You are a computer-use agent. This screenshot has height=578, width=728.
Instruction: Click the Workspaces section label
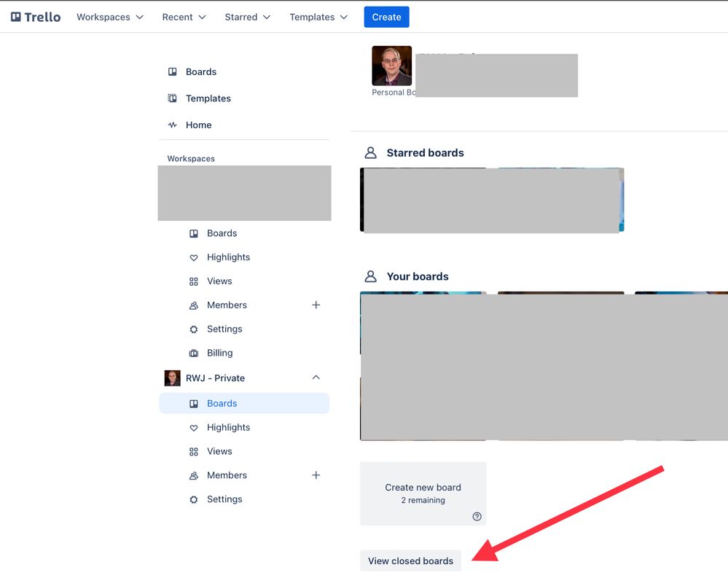click(x=191, y=159)
